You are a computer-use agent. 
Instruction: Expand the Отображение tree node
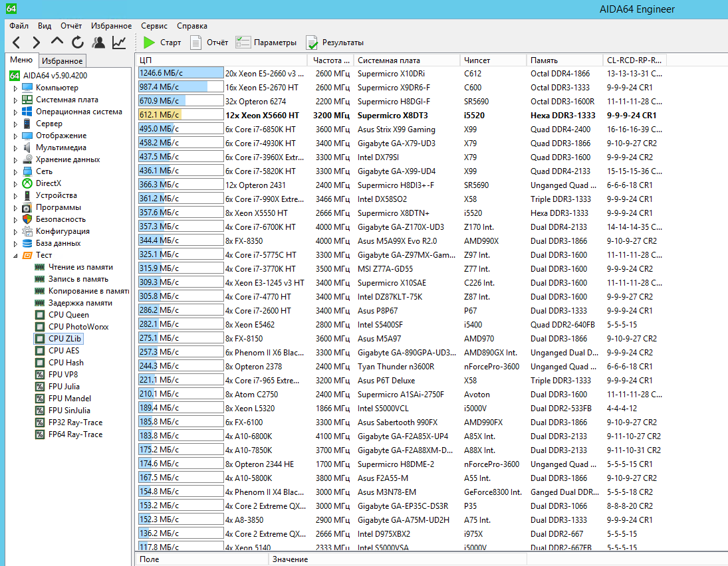[x=15, y=136]
